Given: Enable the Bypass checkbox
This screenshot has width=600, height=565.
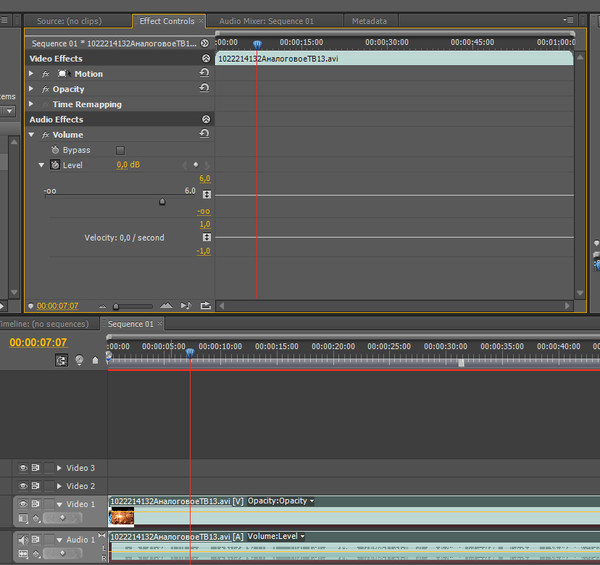Looking at the screenshot, I should [x=120, y=150].
